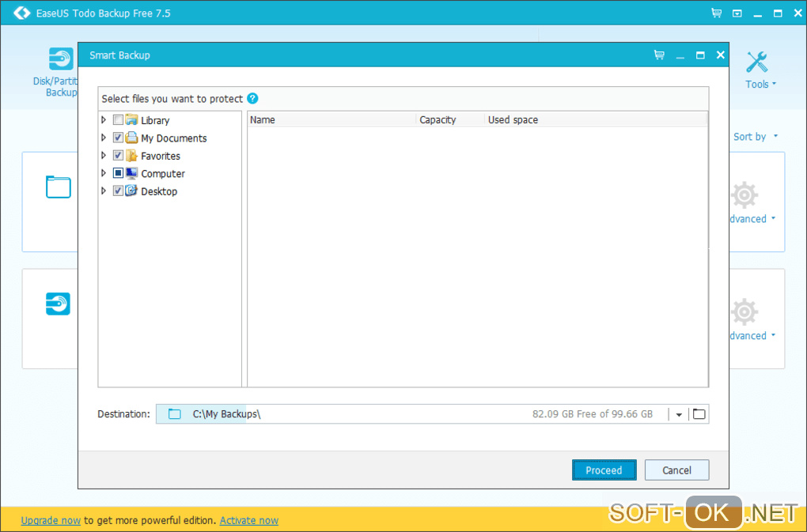Toggle the Computer checkbox

[x=118, y=173]
